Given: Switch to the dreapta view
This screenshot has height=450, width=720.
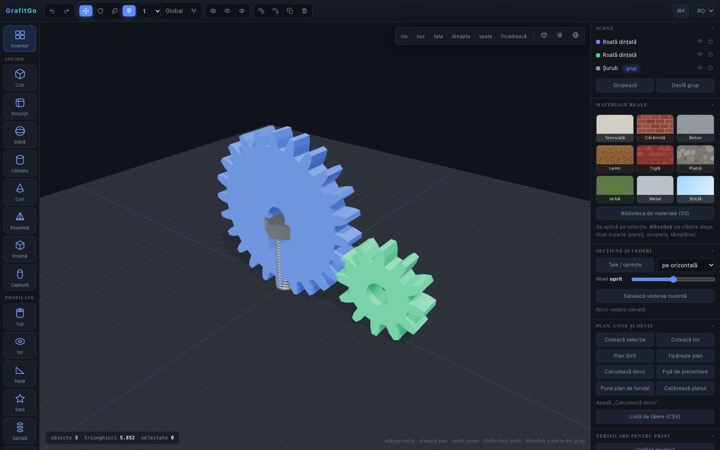Looking at the screenshot, I should coord(461,36).
